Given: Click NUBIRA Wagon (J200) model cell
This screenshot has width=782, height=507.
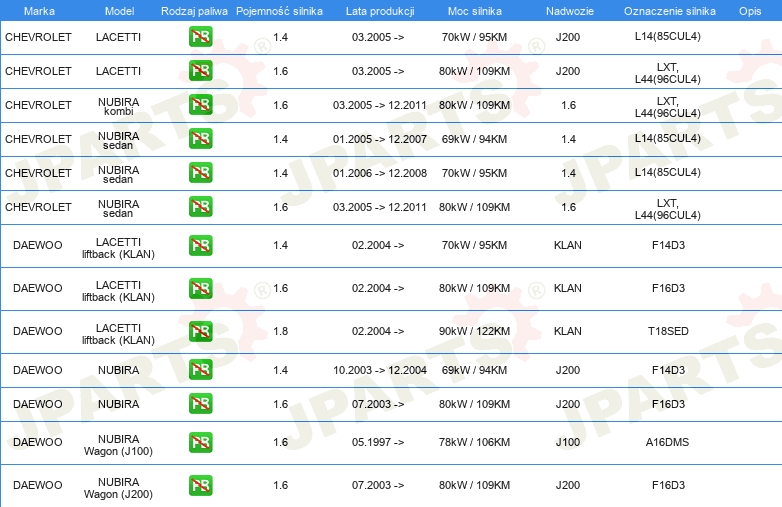Looking at the screenshot, I should pyautogui.click(x=118, y=488).
